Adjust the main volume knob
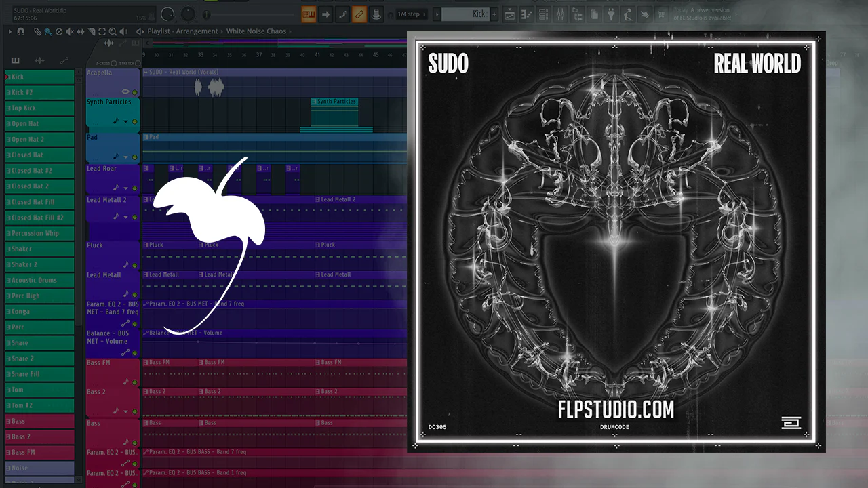868x488 pixels. tap(167, 14)
